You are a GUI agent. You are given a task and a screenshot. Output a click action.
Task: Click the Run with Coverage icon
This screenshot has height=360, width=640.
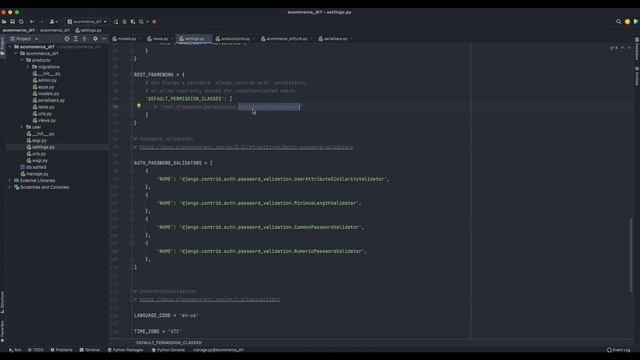click(133, 22)
